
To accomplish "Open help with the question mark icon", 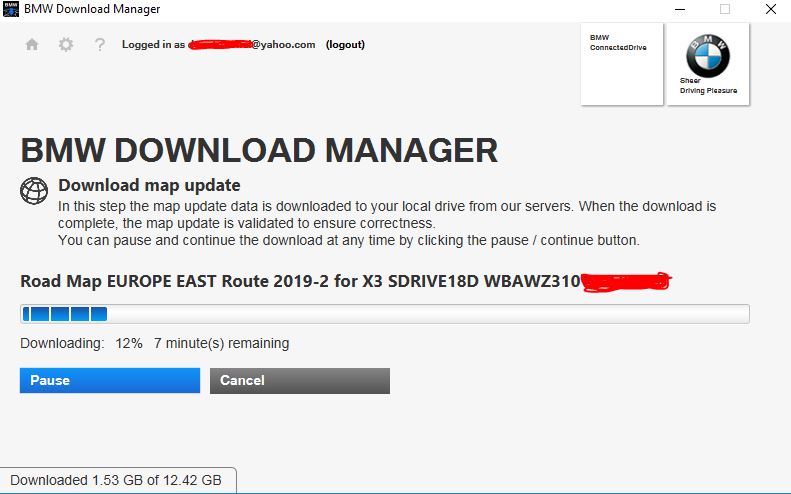I will pos(100,44).
